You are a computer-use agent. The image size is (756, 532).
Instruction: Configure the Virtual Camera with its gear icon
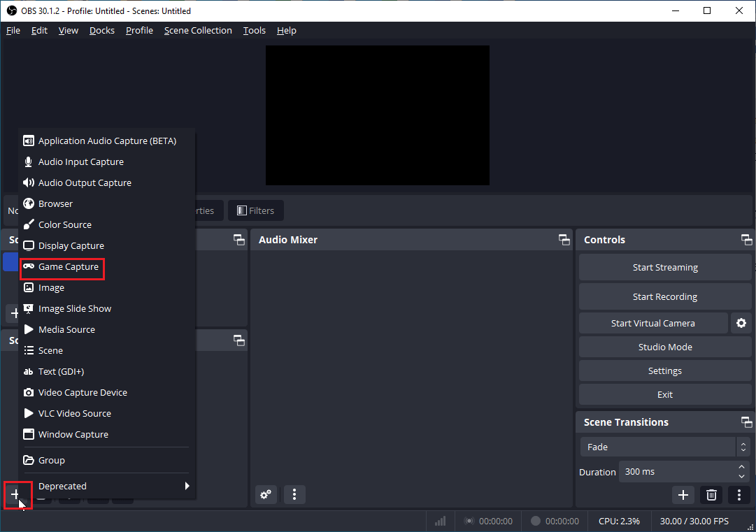pyautogui.click(x=741, y=323)
